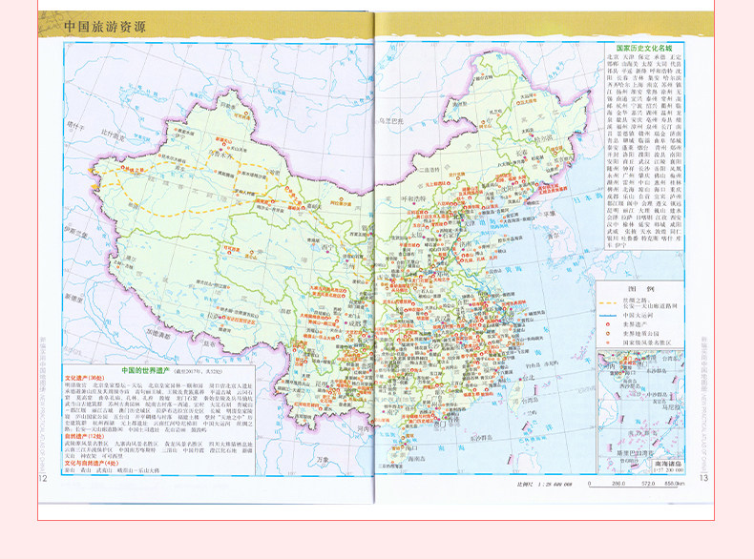Click the page number "13"

[704, 478]
